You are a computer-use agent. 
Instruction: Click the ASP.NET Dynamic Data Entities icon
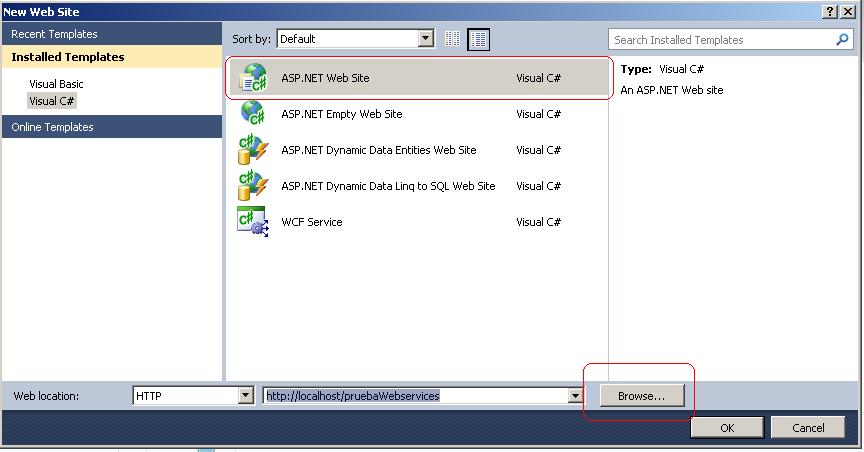click(x=253, y=149)
